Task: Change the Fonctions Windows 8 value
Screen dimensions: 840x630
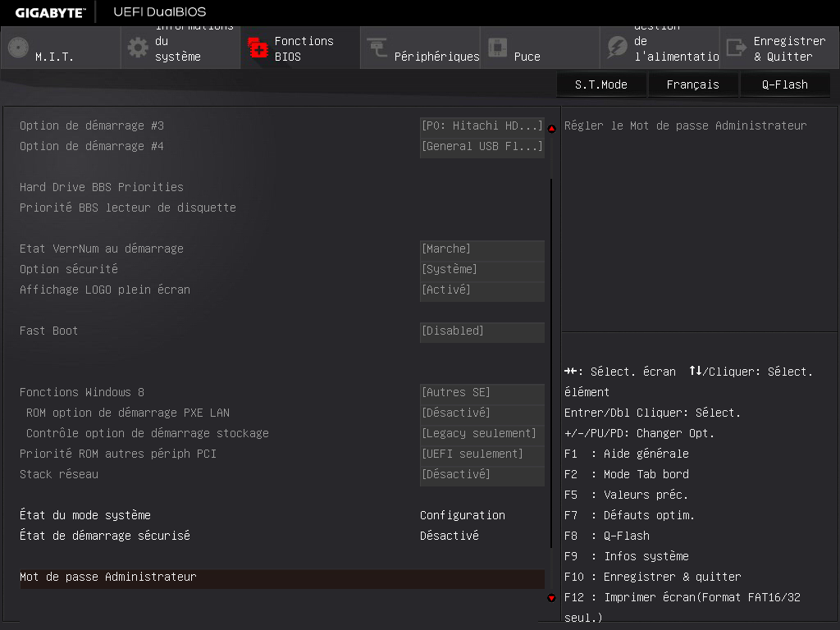Action: click(482, 393)
